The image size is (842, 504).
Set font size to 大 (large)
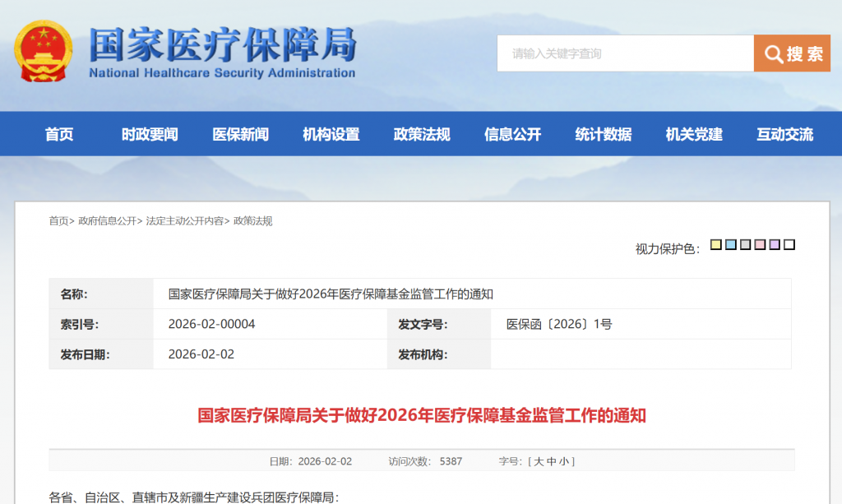point(539,461)
